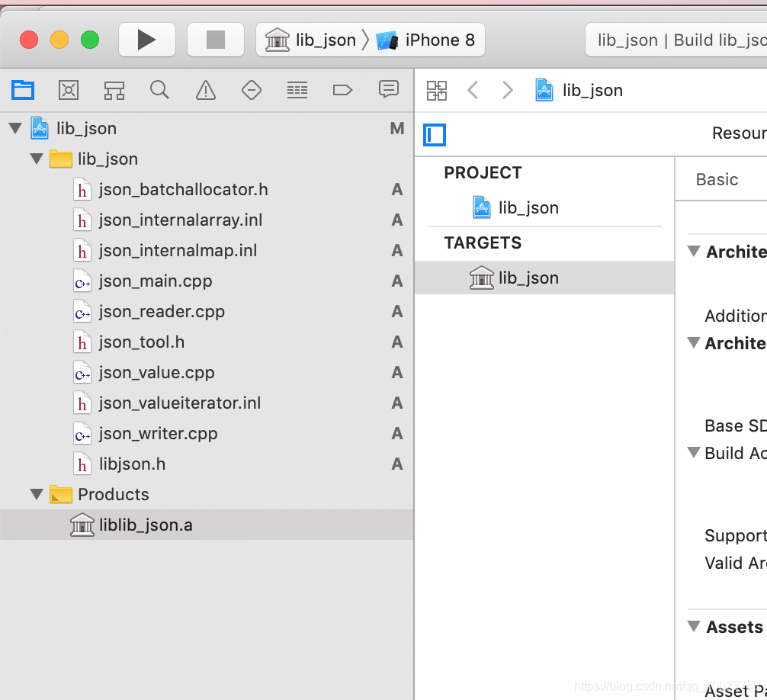767x700 pixels.
Task: Collapse the Products folder
Action: (x=37, y=494)
